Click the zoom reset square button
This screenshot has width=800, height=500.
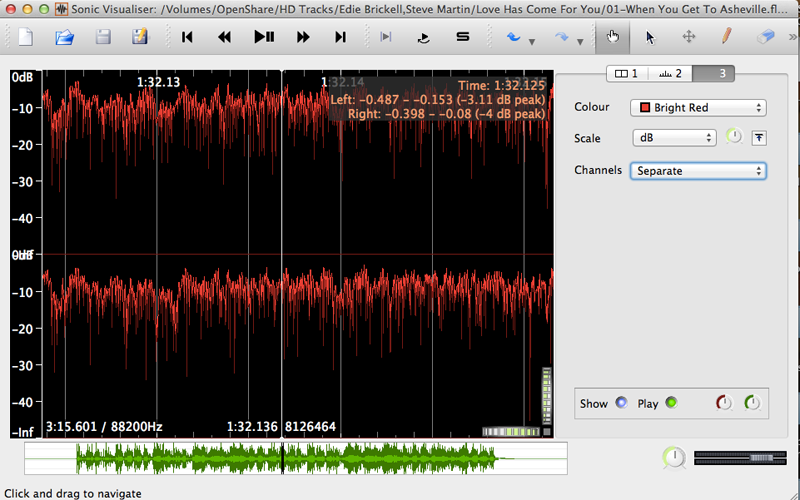click(x=547, y=432)
